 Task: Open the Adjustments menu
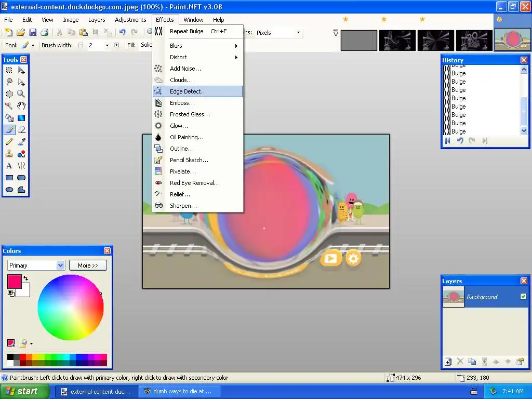130,20
